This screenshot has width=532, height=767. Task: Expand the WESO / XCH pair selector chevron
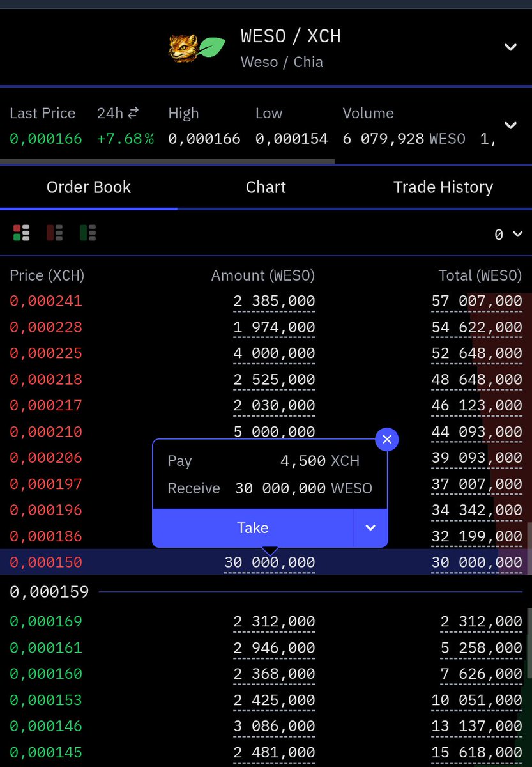tap(510, 47)
